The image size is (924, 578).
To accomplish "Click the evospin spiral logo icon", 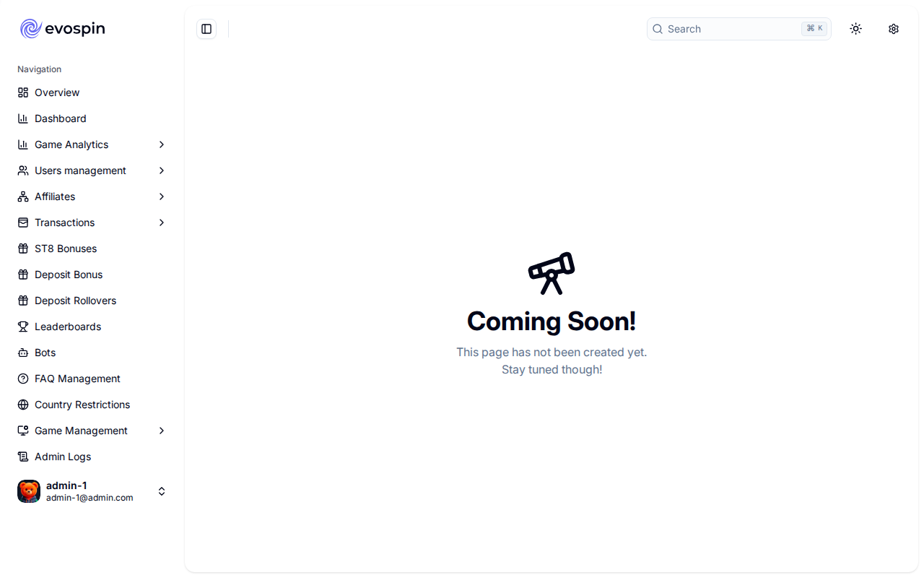I will [30, 29].
